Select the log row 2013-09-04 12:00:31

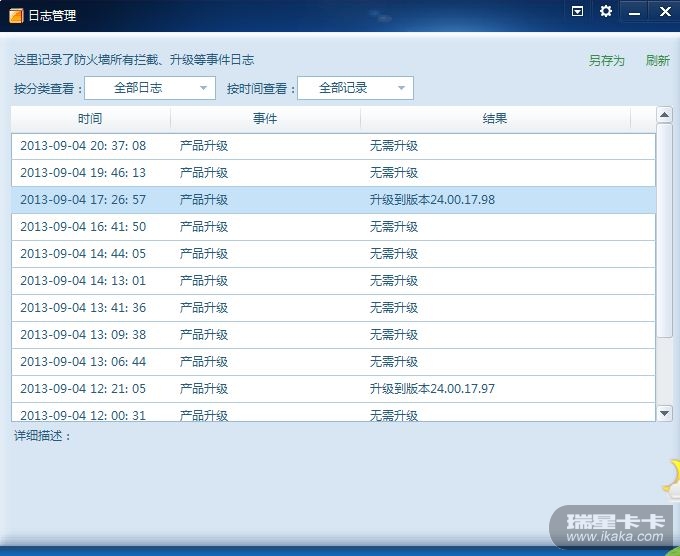333,412
